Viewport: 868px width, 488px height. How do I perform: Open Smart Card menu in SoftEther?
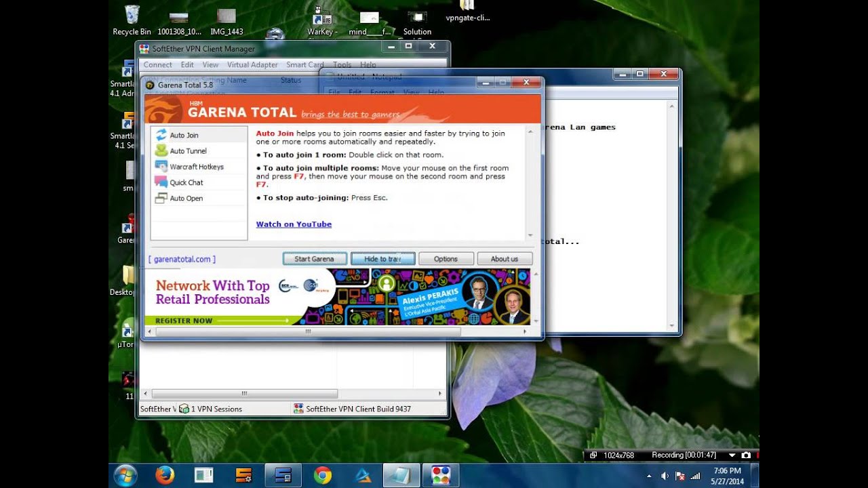point(305,65)
